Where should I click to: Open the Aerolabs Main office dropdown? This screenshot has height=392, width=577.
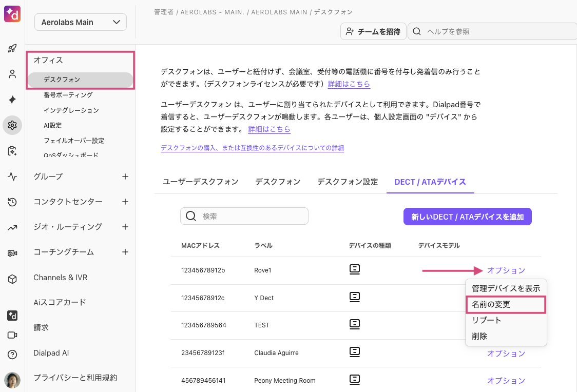(81, 22)
